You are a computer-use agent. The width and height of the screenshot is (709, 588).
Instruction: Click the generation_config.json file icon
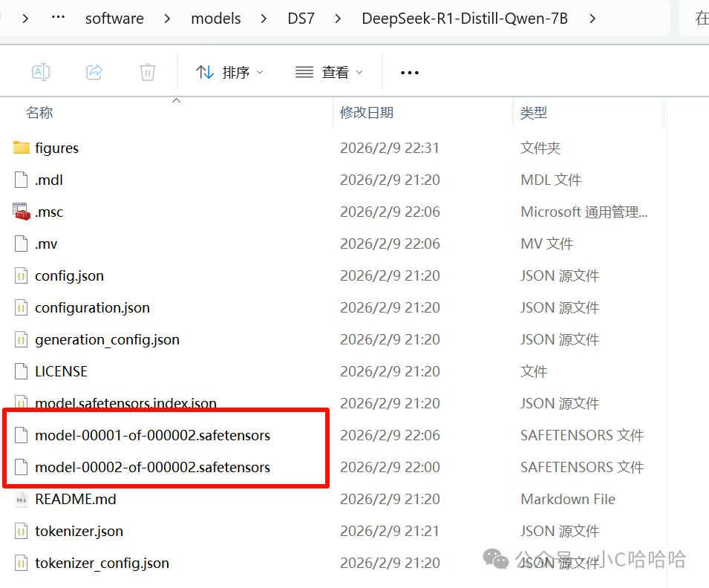pyautogui.click(x=22, y=339)
